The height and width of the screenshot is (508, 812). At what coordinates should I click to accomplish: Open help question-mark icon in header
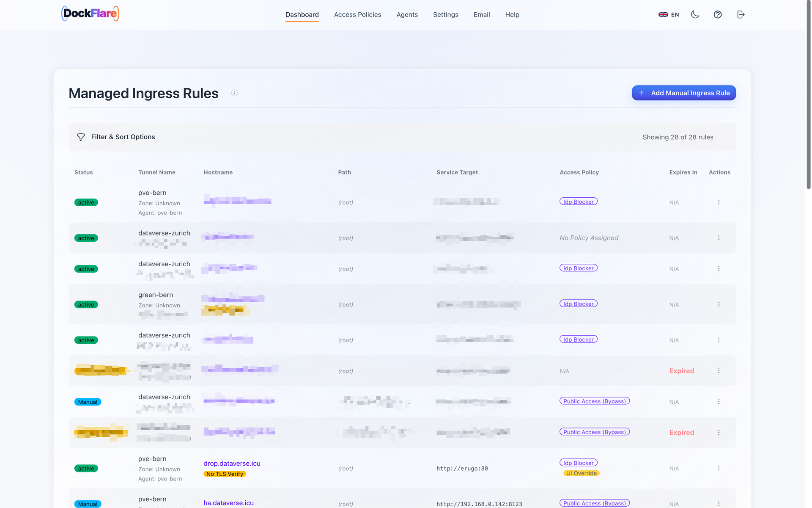point(718,14)
